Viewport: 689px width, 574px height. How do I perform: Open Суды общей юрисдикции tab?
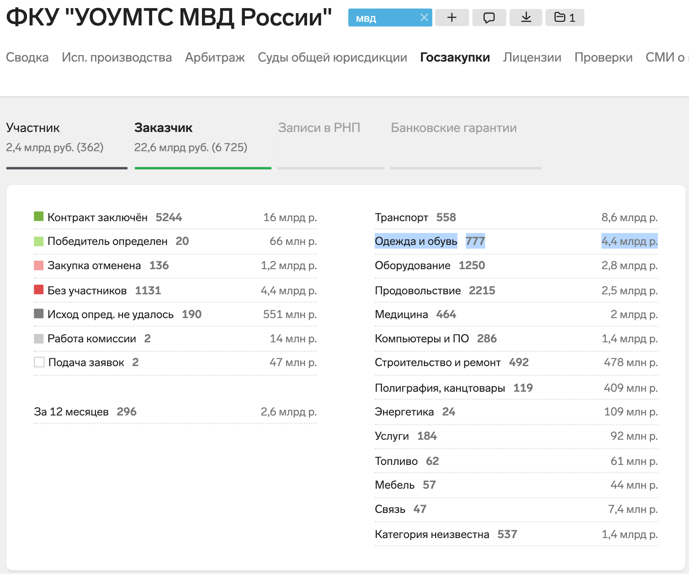[332, 58]
